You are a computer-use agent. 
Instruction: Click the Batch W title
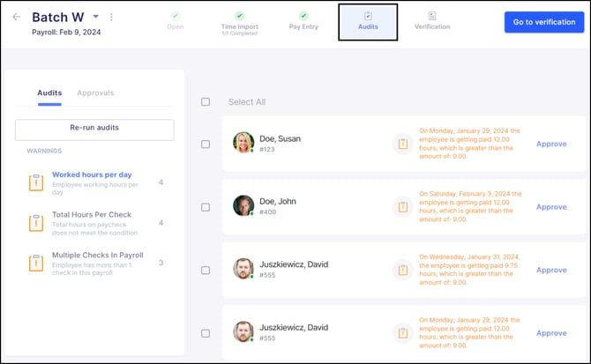pos(58,18)
